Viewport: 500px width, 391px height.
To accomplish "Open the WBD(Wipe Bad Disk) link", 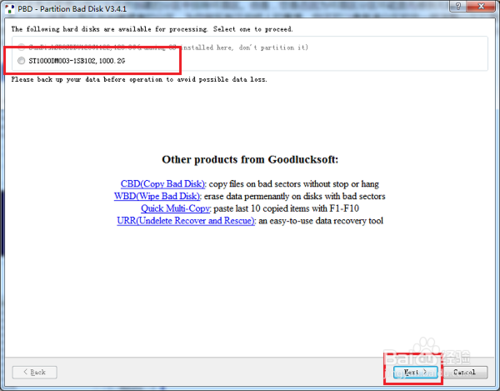I will pos(157,196).
